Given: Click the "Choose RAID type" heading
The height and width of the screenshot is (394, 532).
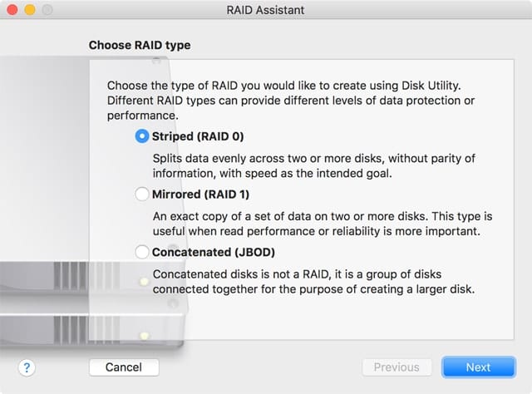Looking at the screenshot, I should [140, 45].
